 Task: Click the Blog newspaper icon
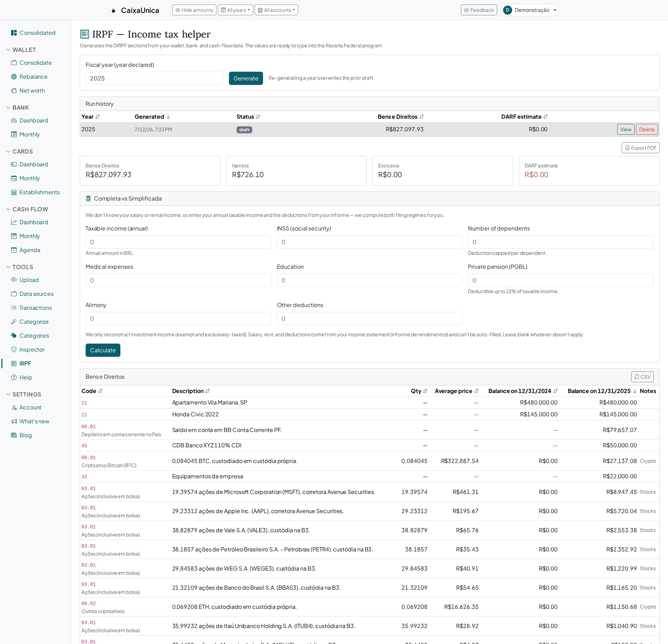14,435
